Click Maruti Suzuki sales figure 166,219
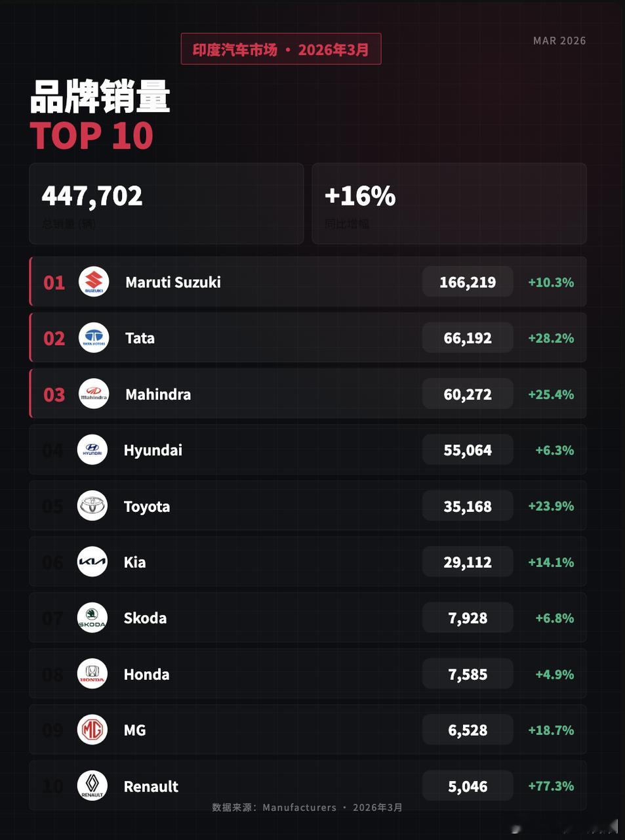The image size is (625, 840). (468, 282)
